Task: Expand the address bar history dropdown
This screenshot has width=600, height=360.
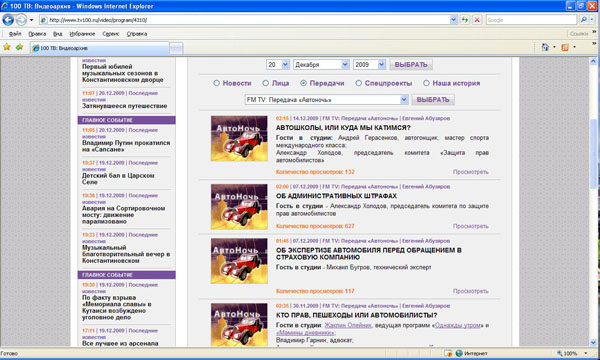Action: [453, 20]
